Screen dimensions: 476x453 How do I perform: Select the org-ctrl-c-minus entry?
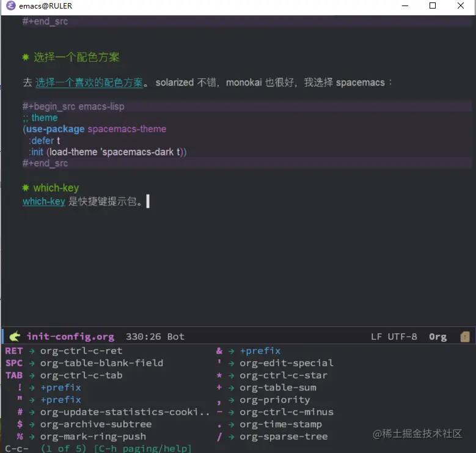tap(287, 412)
